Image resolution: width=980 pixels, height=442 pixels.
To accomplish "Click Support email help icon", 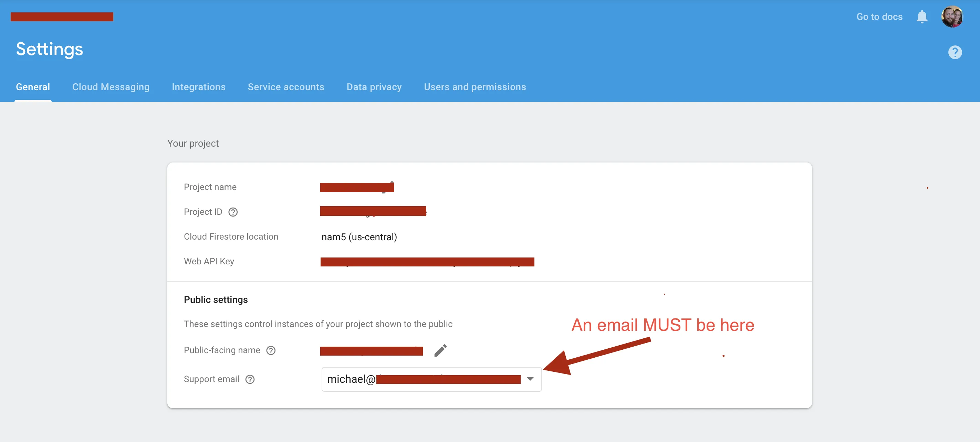I will 250,379.
